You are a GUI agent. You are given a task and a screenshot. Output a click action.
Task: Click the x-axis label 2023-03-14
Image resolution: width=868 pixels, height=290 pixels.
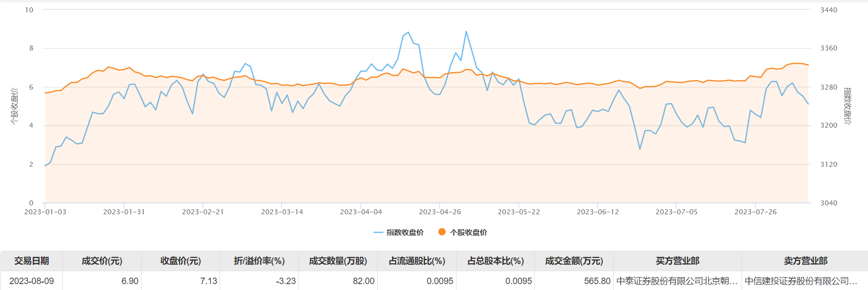coord(282,212)
